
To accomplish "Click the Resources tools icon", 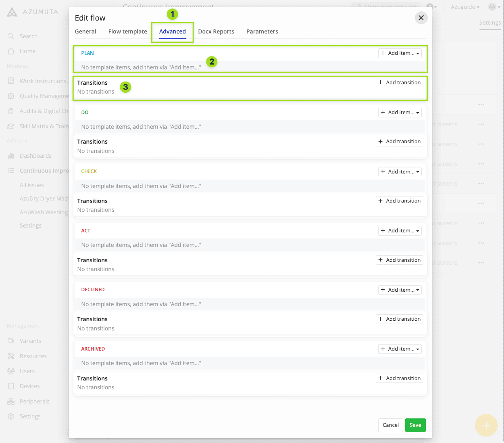I will click(11, 356).
